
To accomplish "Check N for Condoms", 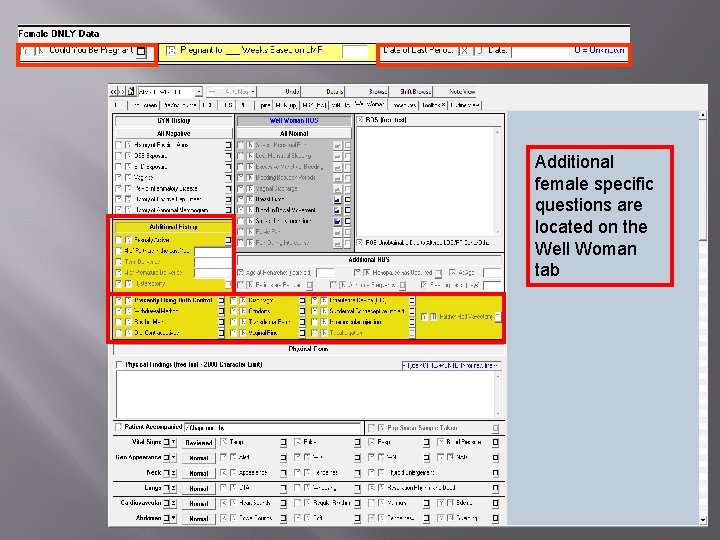I will [243, 311].
